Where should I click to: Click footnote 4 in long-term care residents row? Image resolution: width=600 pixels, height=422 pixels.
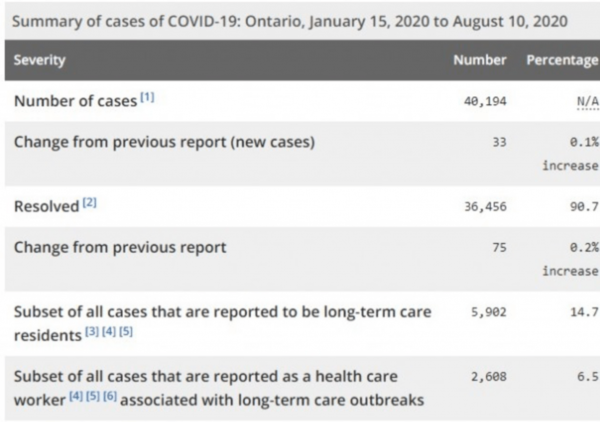(109, 331)
